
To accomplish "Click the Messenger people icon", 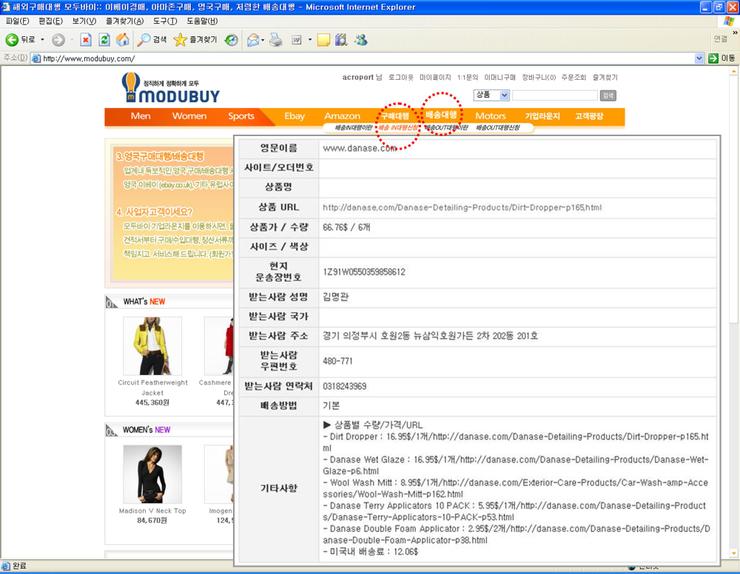I will tap(361, 40).
